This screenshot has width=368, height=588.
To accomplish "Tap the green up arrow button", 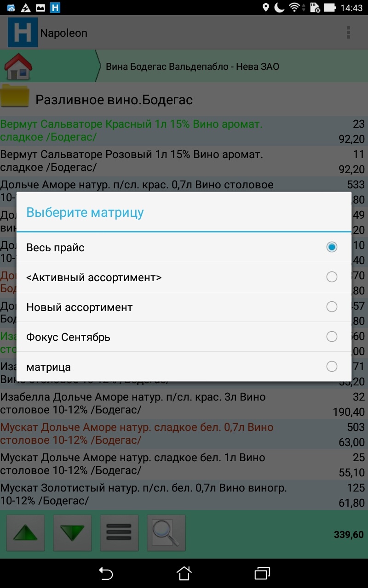I will tap(25, 533).
